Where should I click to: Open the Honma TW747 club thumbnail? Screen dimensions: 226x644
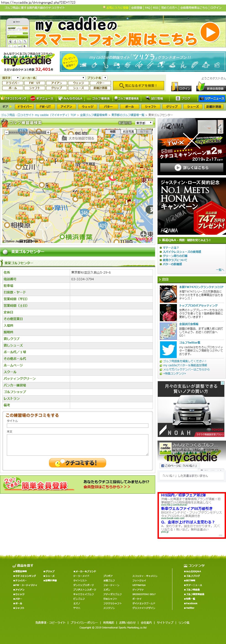[x=168, y=294]
